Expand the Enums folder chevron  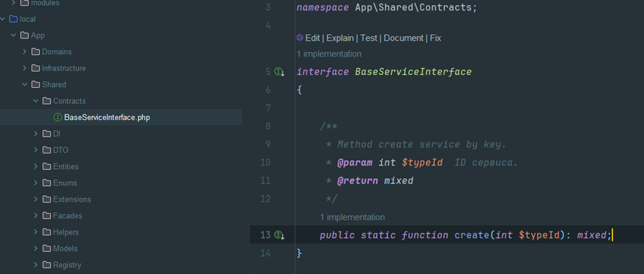(36, 183)
